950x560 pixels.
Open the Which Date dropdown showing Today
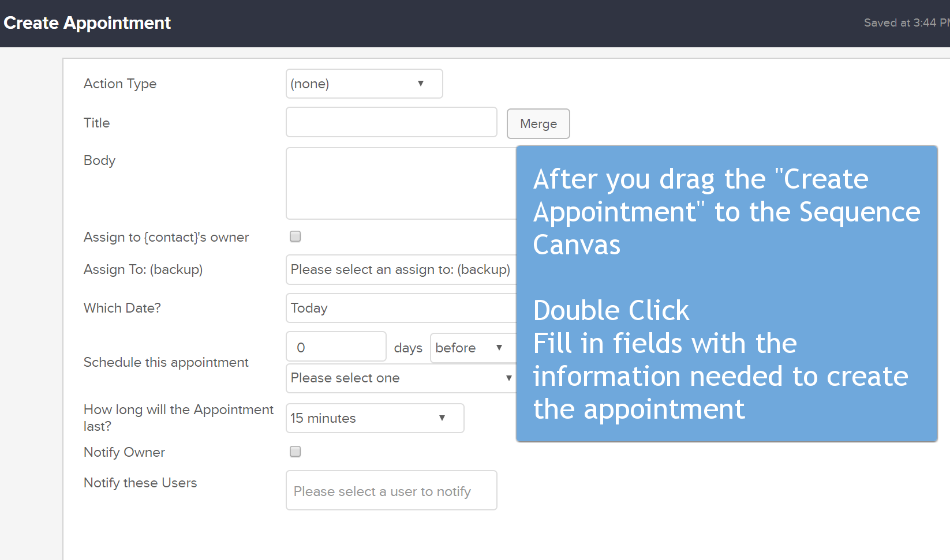401,308
